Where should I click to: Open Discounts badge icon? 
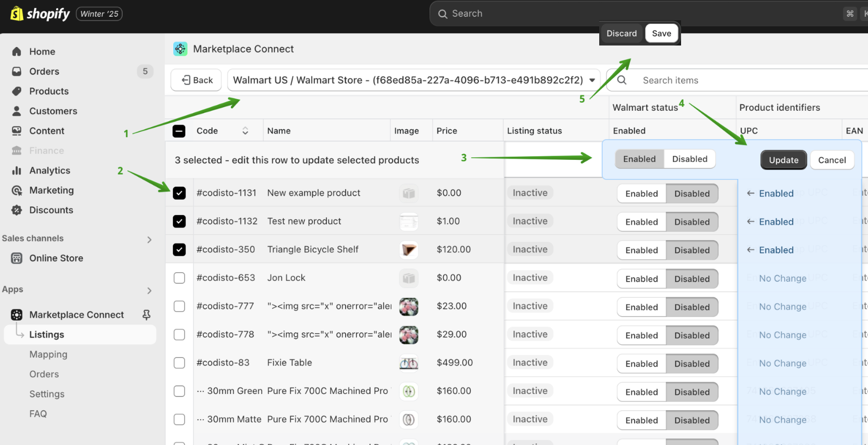coord(17,210)
